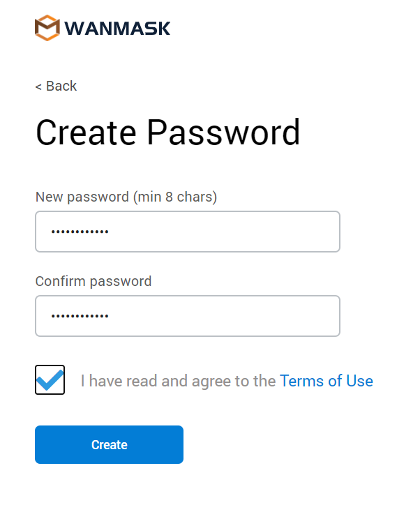420x505 pixels.
Task: Click the word 'Password' in the heading
Action: 223,133
